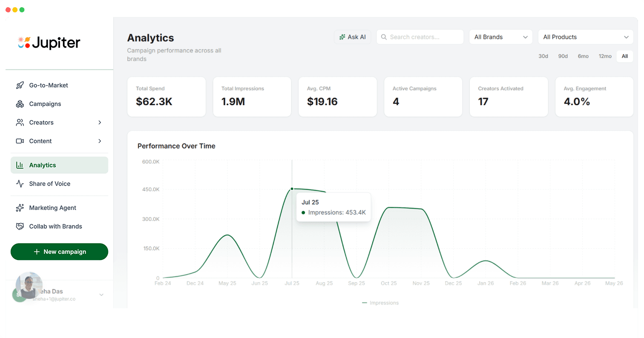Select the Go-to-Market rocket icon
The width and height of the screenshot is (644, 338).
pyautogui.click(x=20, y=85)
